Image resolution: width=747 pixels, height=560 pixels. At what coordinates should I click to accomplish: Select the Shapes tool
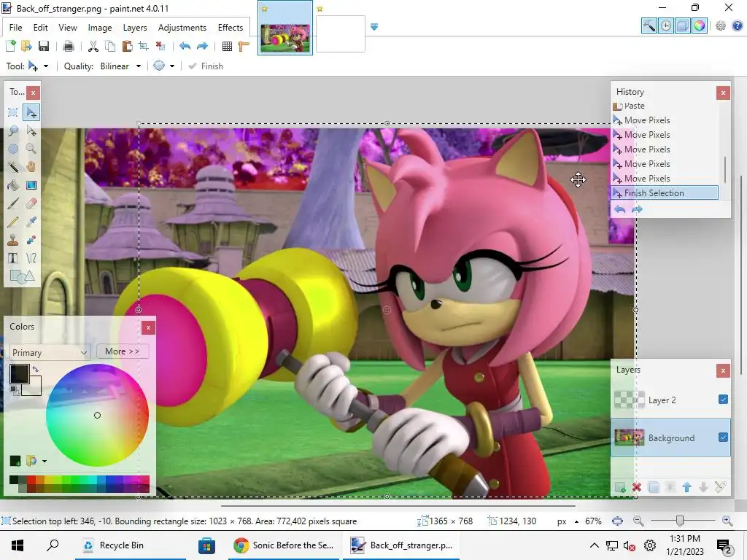click(22, 276)
